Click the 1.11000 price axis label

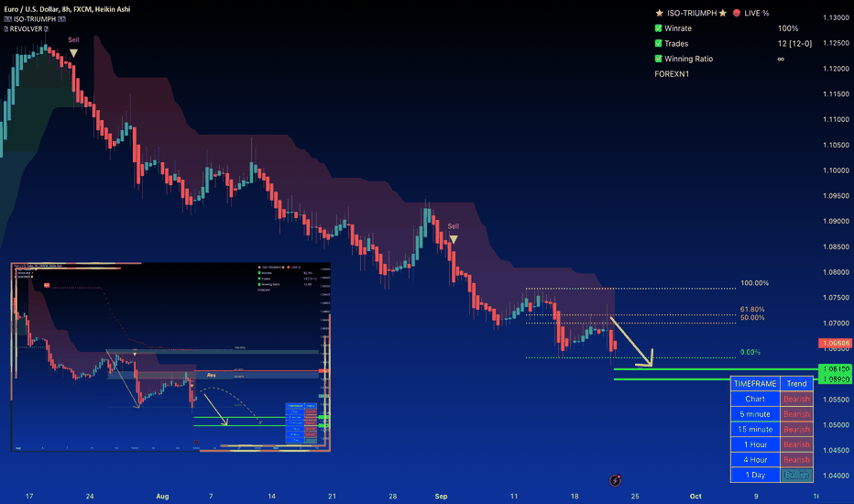pos(836,119)
